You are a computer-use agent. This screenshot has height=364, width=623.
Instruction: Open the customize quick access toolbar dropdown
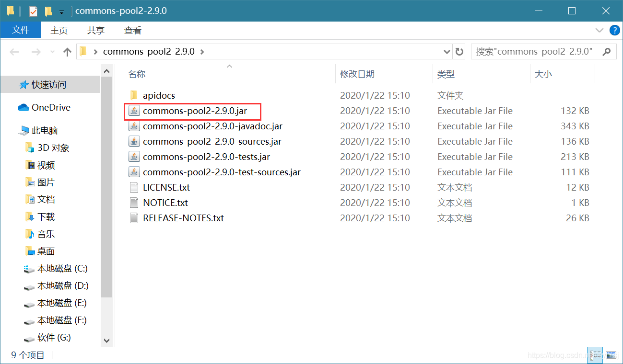point(61,11)
